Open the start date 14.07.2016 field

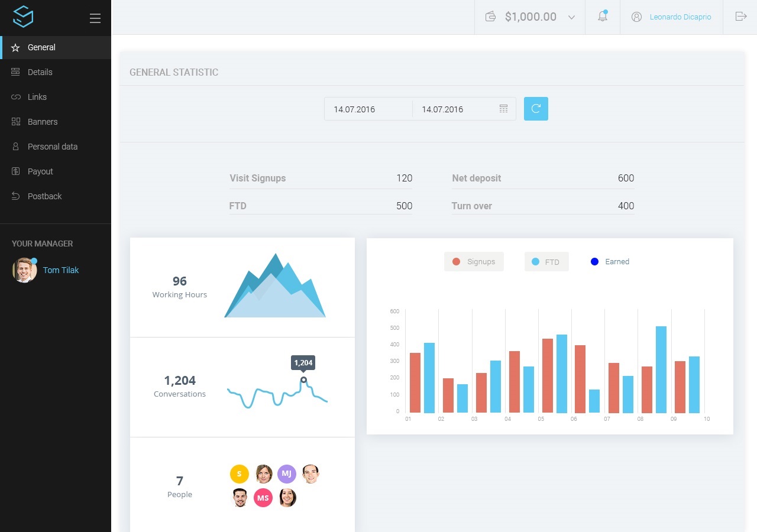point(368,109)
